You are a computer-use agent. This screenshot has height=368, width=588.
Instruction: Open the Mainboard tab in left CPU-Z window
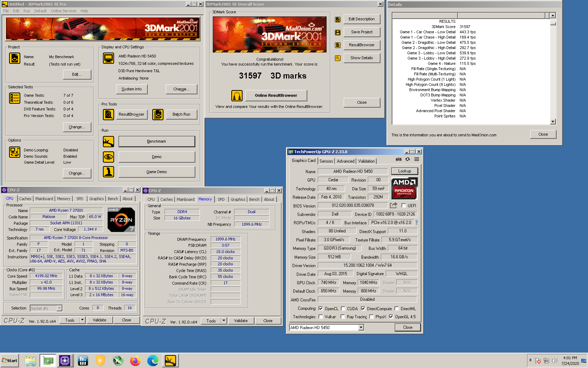click(44, 199)
